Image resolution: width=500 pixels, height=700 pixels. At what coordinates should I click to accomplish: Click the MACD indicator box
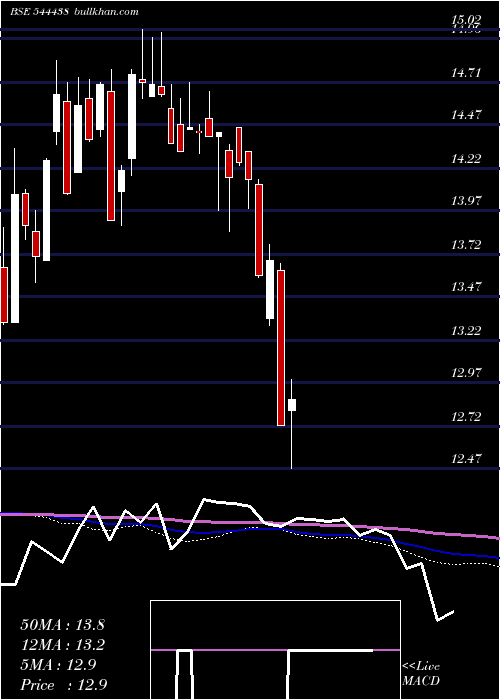pos(275,650)
